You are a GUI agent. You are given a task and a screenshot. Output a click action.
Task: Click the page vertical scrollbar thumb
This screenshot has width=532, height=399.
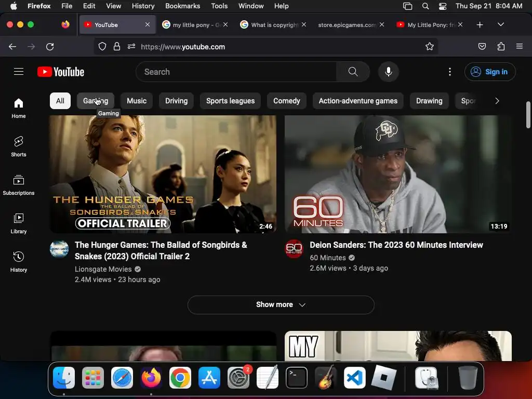(528, 115)
